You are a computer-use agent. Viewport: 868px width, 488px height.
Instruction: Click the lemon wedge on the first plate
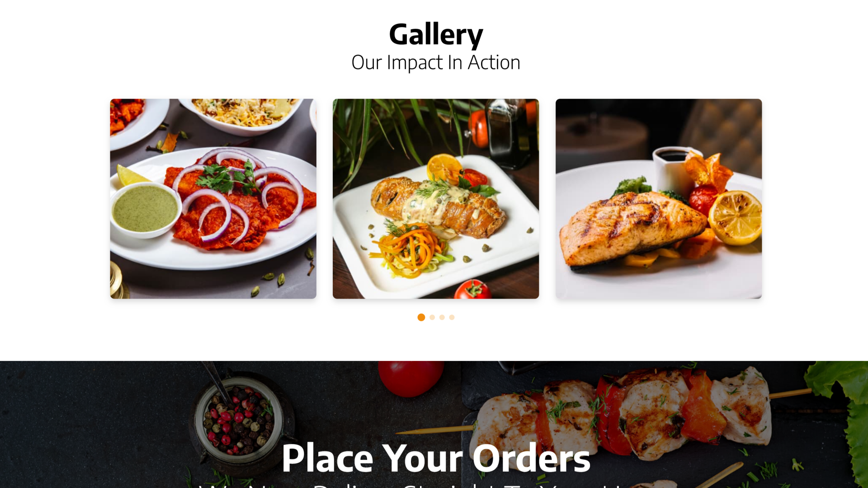[x=131, y=175]
